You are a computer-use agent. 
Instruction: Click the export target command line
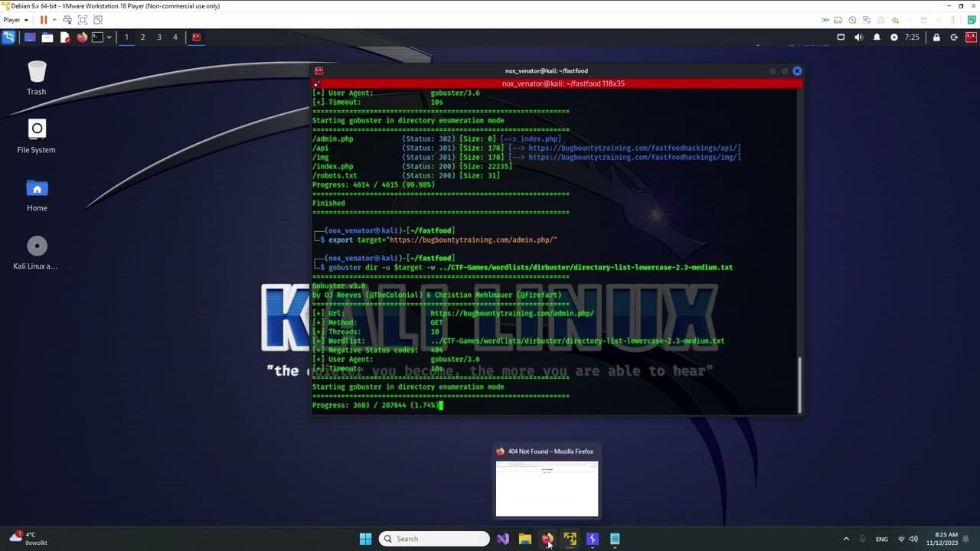tap(443, 240)
